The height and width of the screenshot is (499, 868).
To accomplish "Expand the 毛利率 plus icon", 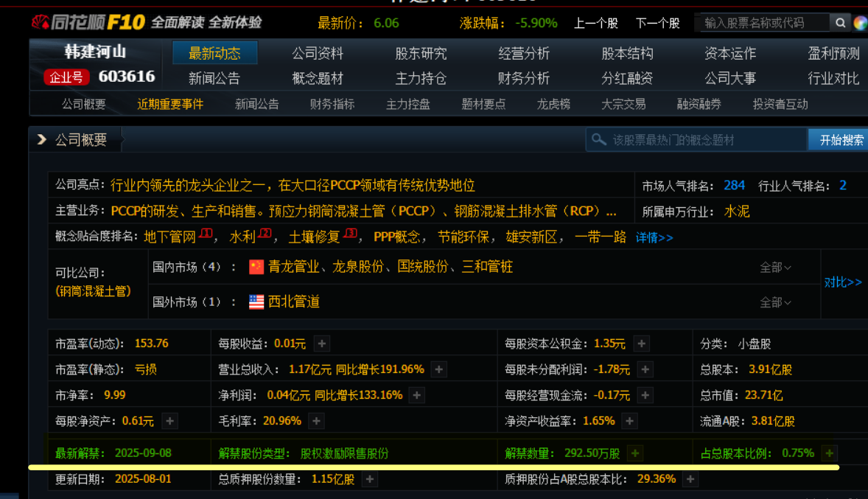I will pyautogui.click(x=316, y=421).
